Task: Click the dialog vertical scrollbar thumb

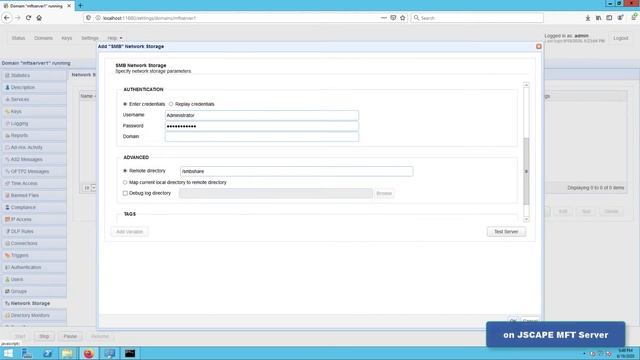Action: tap(526, 171)
